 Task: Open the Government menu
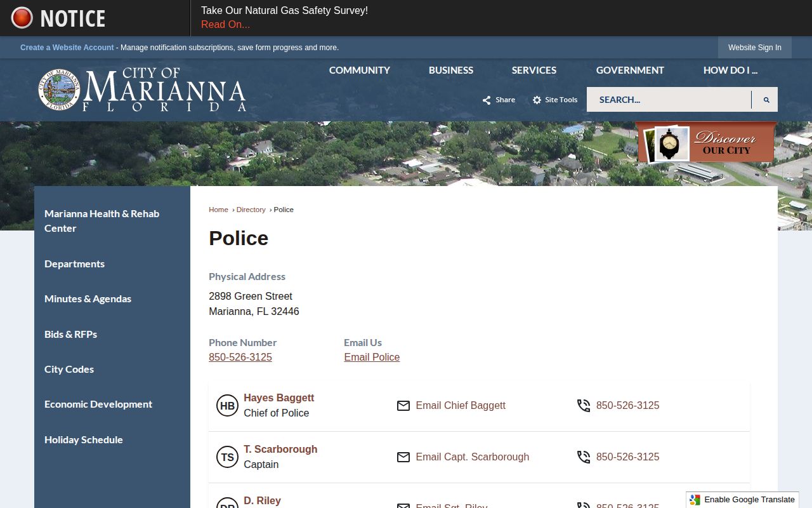(x=630, y=70)
